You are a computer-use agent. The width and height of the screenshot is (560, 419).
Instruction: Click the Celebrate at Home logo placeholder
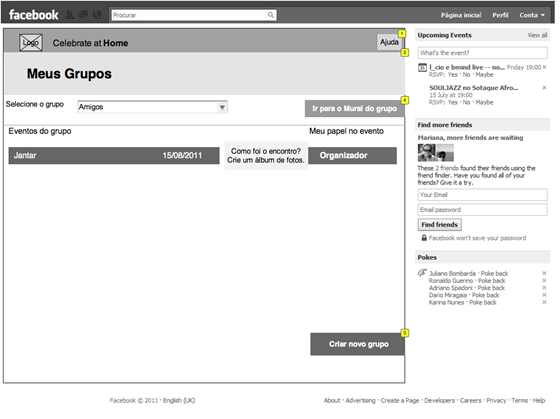[31, 43]
